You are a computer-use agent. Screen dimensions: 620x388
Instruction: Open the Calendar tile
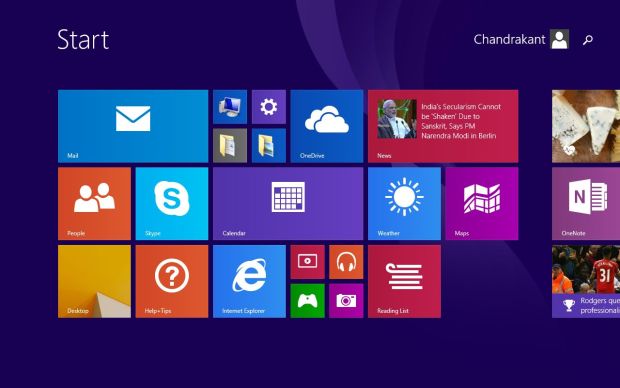point(288,204)
